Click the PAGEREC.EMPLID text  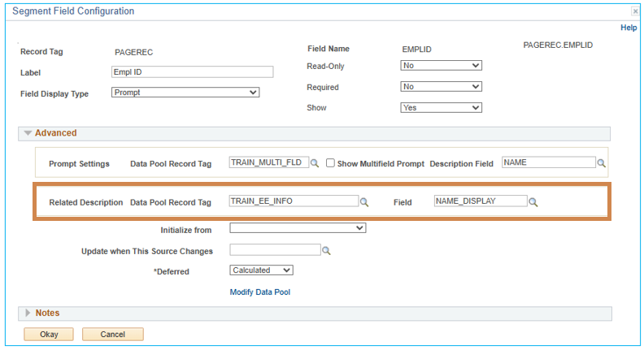click(x=558, y=45)
